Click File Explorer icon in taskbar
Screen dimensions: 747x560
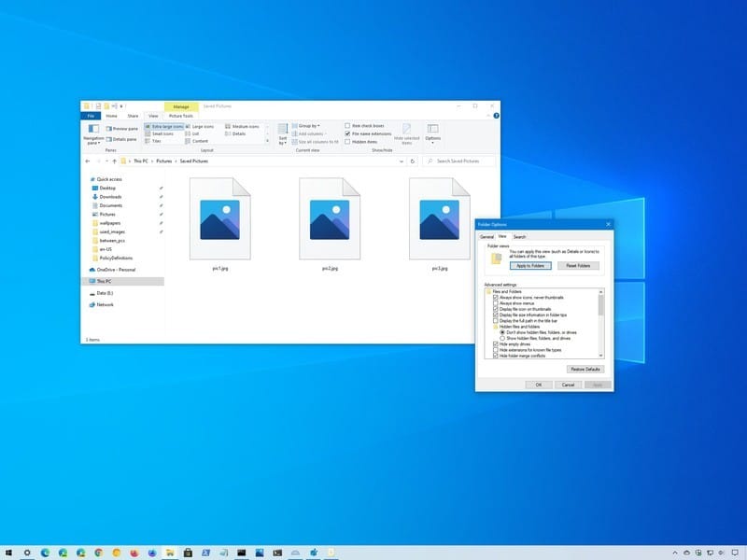click(170, 553)
